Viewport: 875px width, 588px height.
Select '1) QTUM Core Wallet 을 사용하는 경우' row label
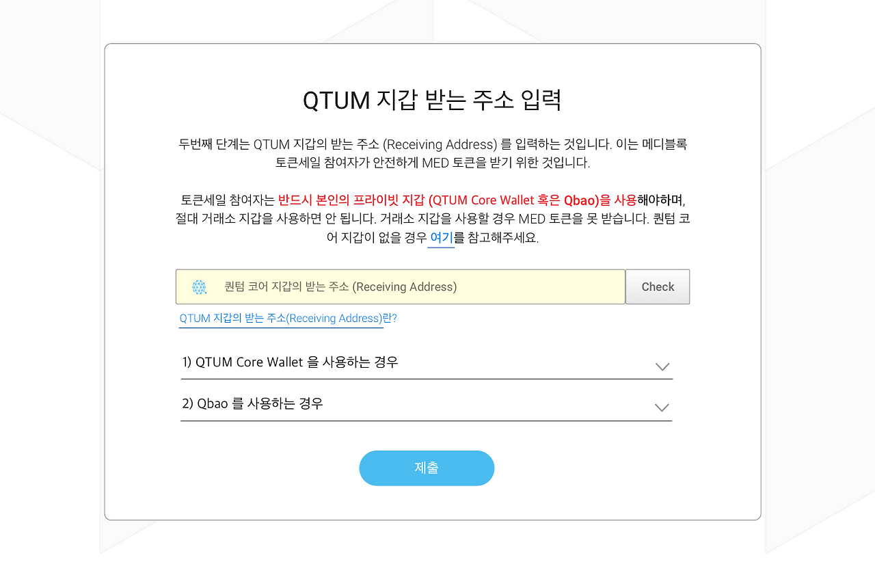point(290,362)
